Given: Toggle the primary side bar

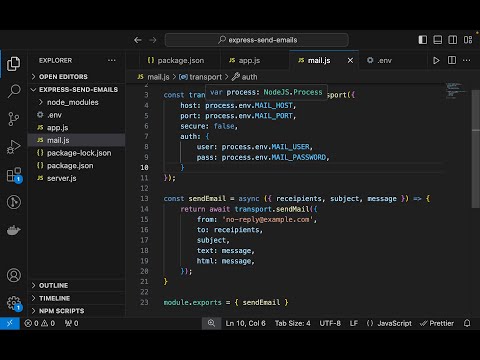Looking at the screenshot, I should [x=423, y=40].
